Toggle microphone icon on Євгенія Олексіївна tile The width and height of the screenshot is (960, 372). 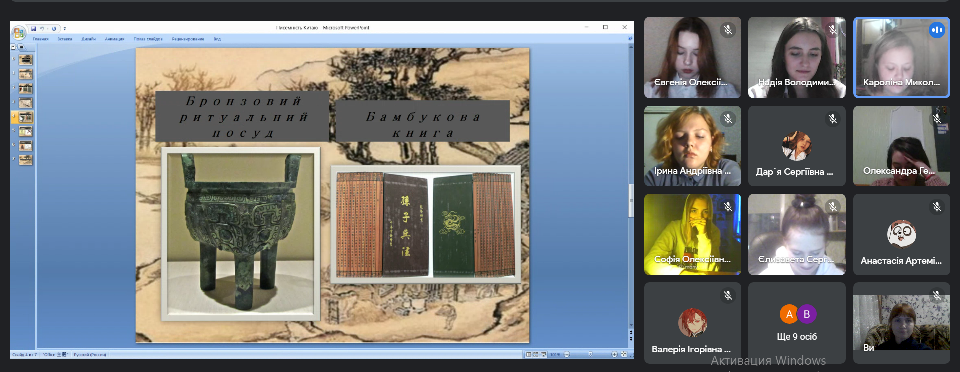pyautogui.click(x=727, y=29)
